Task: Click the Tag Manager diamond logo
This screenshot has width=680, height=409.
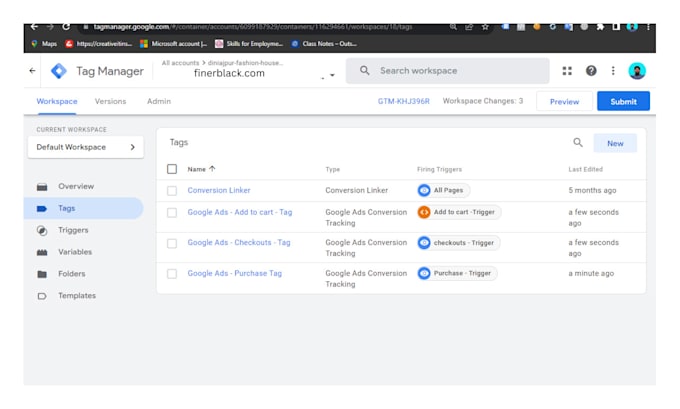Action: pos(59,71)
